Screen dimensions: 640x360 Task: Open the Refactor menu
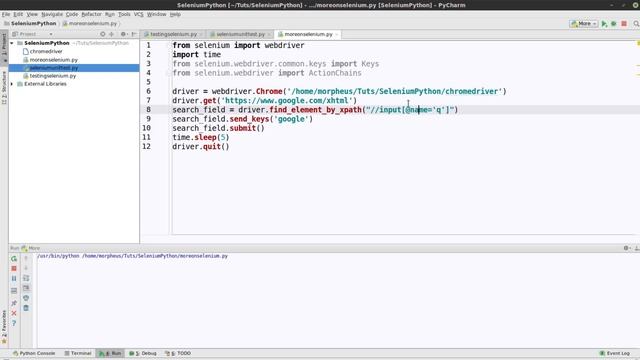(91, 14)
